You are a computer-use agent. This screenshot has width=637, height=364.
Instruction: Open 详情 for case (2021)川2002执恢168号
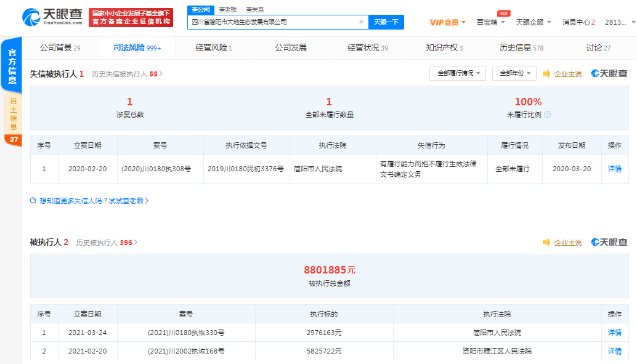[x=615, y=351]
